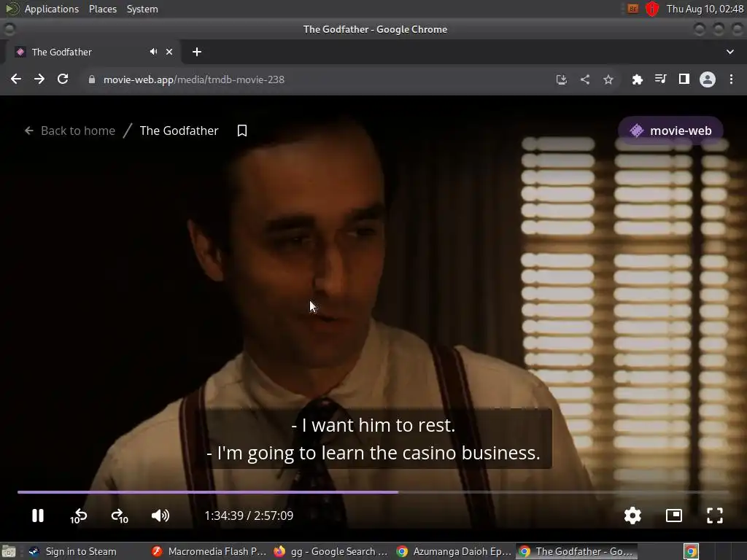Click the Chrome forward arrow
The height and width of the screenshot is (560, 747).
coord(39,79)
